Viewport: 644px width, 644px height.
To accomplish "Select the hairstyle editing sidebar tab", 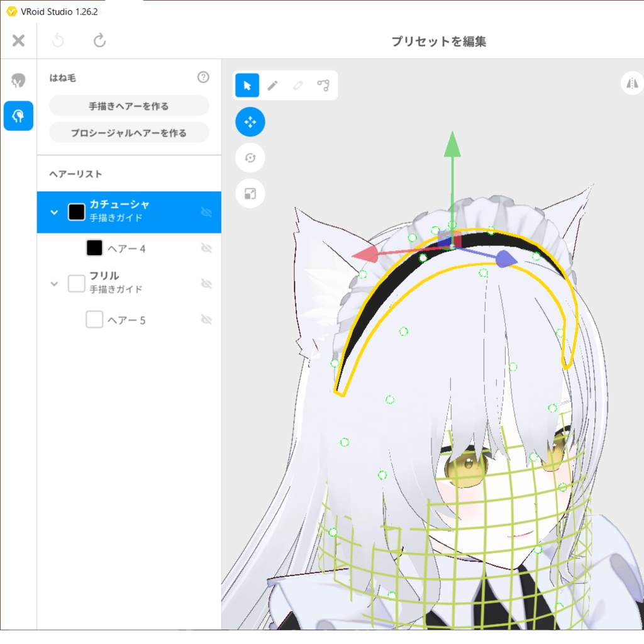I will point(18,116).
